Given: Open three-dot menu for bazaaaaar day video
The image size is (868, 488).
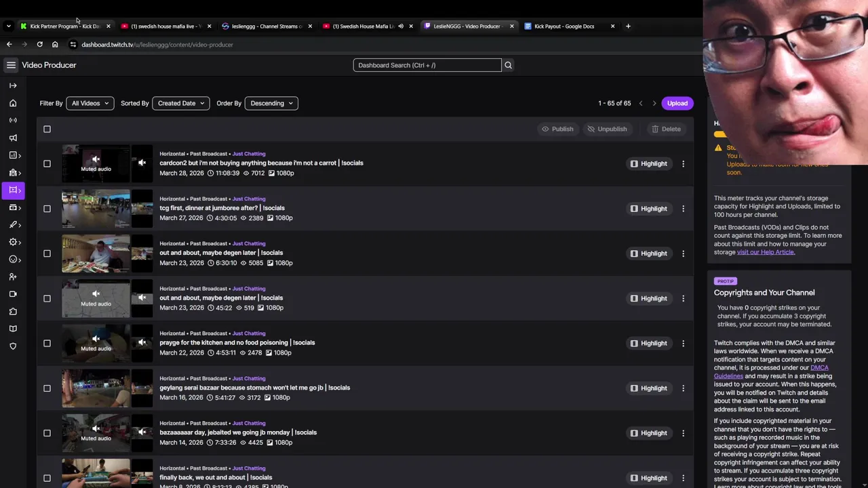Looking at the screenshot, I should coord(683,433).
